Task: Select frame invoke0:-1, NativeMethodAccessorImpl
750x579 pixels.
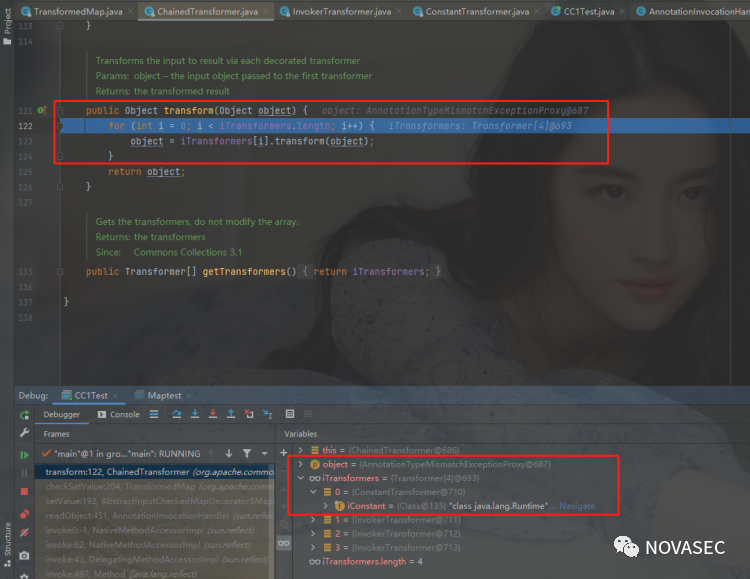Action: (154, 530)
